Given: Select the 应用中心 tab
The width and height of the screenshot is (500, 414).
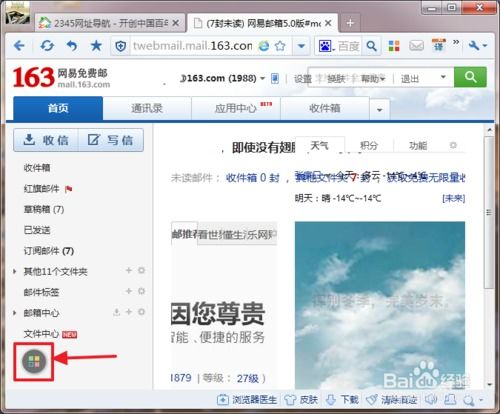Looking at the screenshot, I should pyautogui.click(x=236, y=108).
